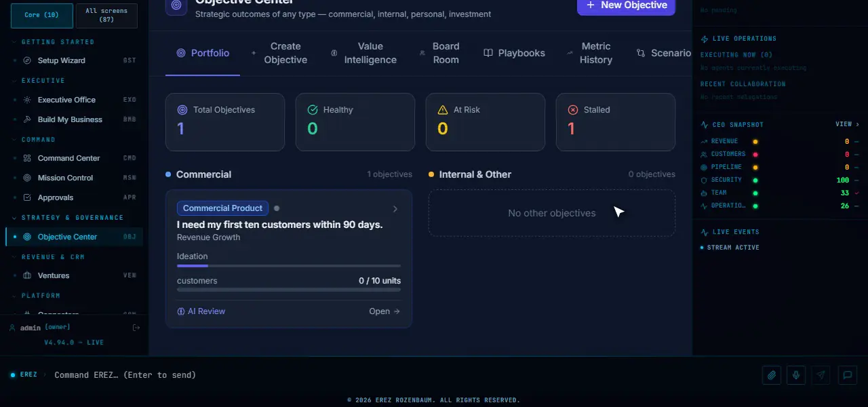Switch to the Metric History tab

point(591,53)
